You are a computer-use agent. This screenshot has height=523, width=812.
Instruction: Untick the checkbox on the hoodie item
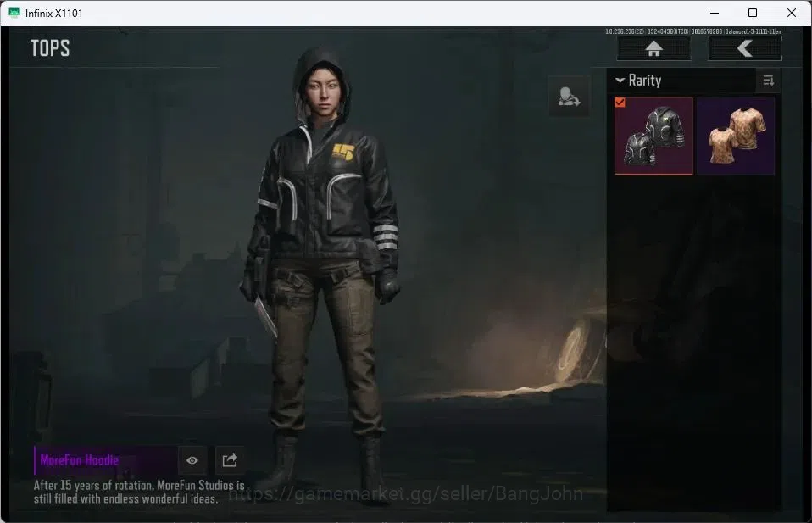(x=620, y=103)
